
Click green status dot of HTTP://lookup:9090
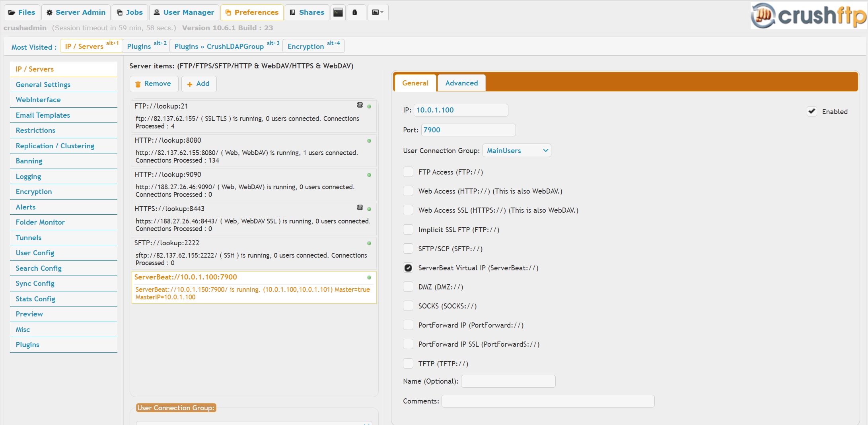tap(369, 175)
